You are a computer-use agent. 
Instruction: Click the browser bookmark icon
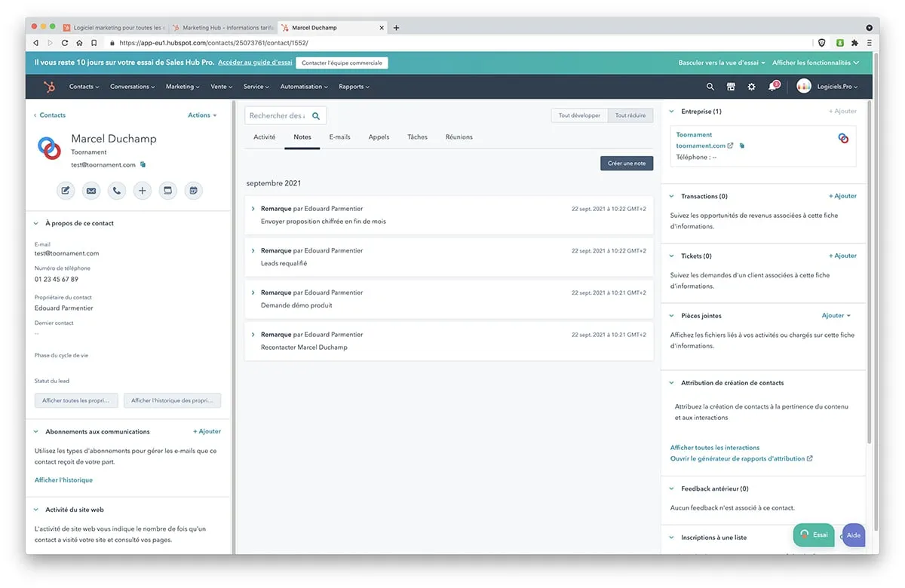tap(94, 43)
